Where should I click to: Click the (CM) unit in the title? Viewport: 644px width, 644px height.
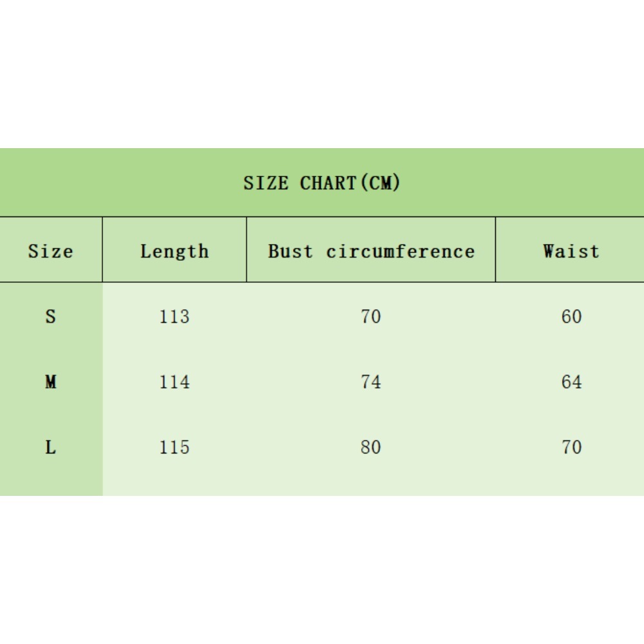click(x=380, y=183)
